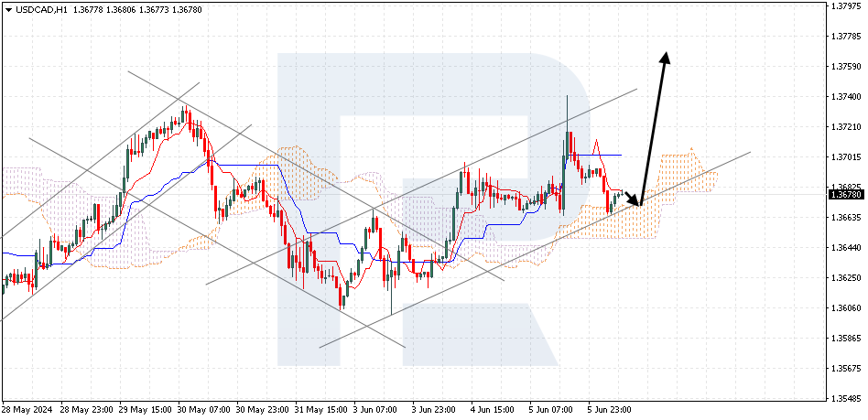Click the 1.35865 price scale label
Image resolution: width=868 pixels, height=420 pixels.
[847, 338]
